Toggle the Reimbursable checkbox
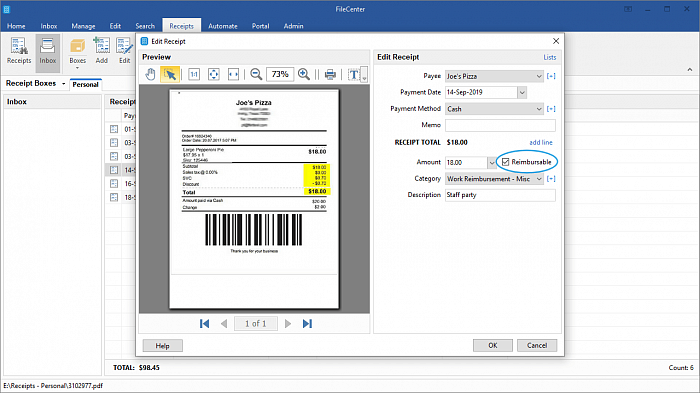The height and width of the screenshot is (393, 700). [x=505, y=162]
